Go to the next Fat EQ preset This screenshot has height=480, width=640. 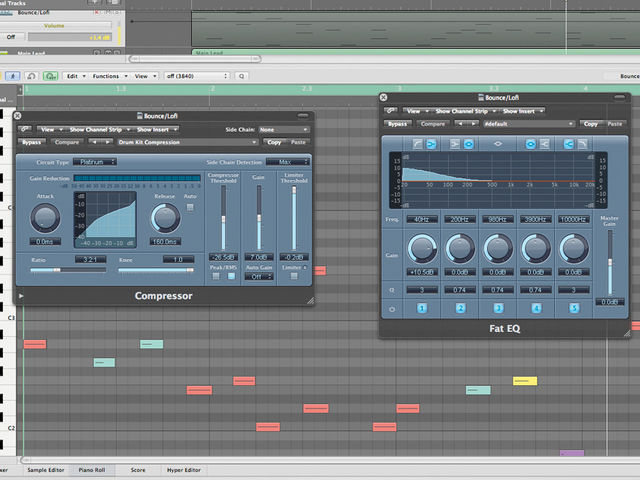coord(473,123)
